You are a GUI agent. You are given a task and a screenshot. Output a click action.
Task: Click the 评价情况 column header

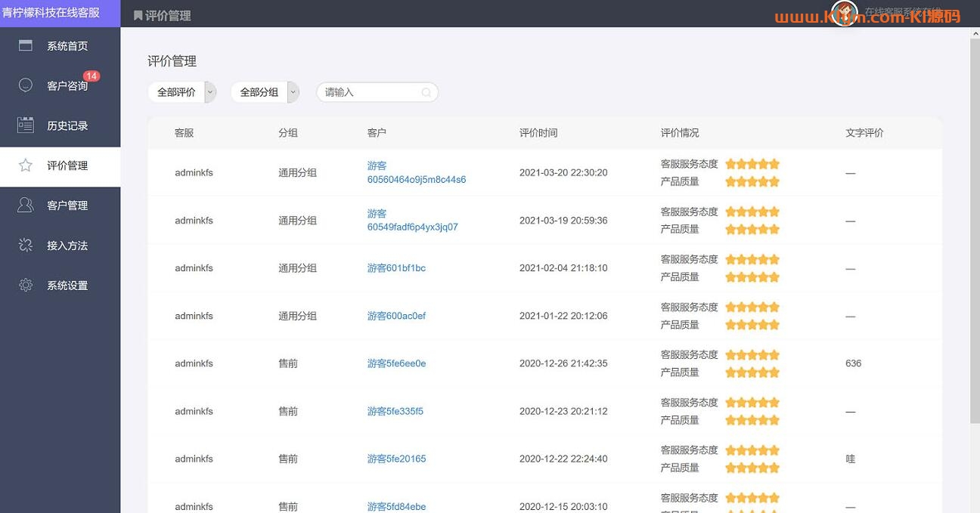pyautogui.click(x=680, y=133)
